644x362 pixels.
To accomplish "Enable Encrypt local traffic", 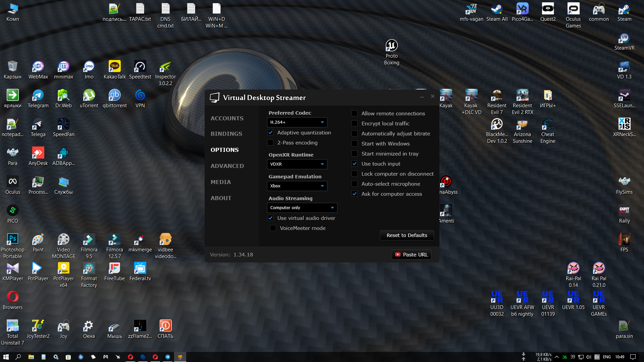I will point(355,124).
